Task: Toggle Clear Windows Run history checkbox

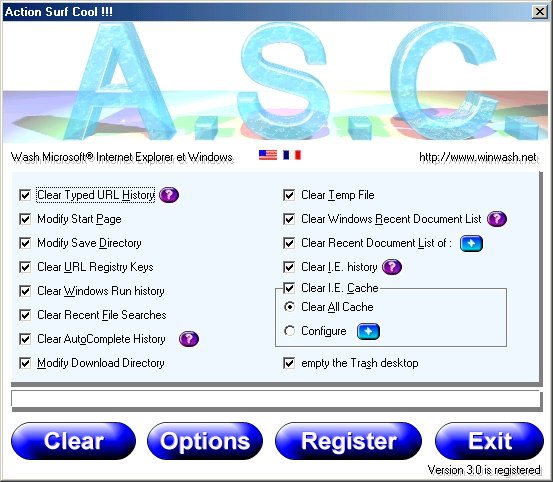Action: 25,291
